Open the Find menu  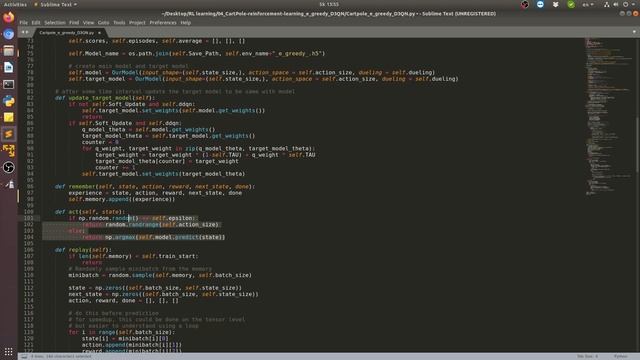[74, 23]
